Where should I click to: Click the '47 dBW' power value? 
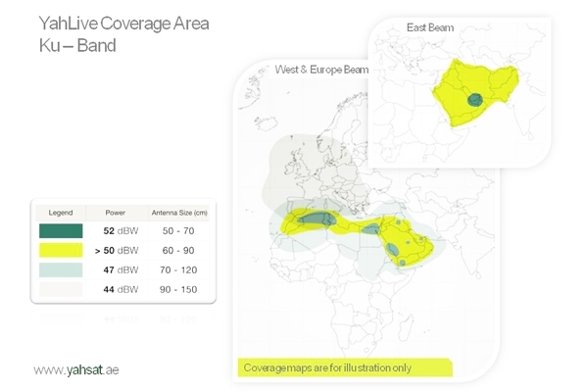coord(121,269)
